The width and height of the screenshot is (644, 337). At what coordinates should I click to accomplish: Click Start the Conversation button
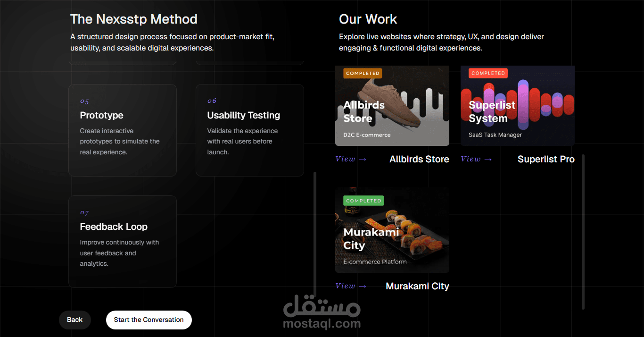pos(149,320)
